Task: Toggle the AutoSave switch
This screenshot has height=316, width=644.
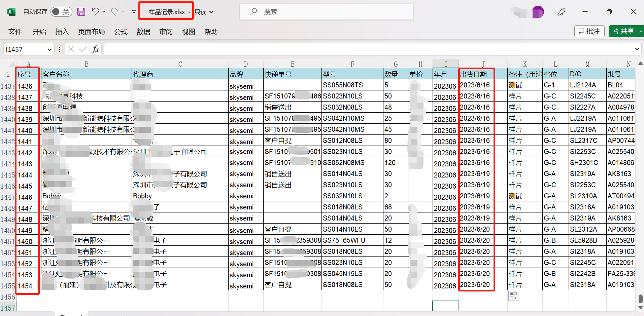Action: point(61,12)
